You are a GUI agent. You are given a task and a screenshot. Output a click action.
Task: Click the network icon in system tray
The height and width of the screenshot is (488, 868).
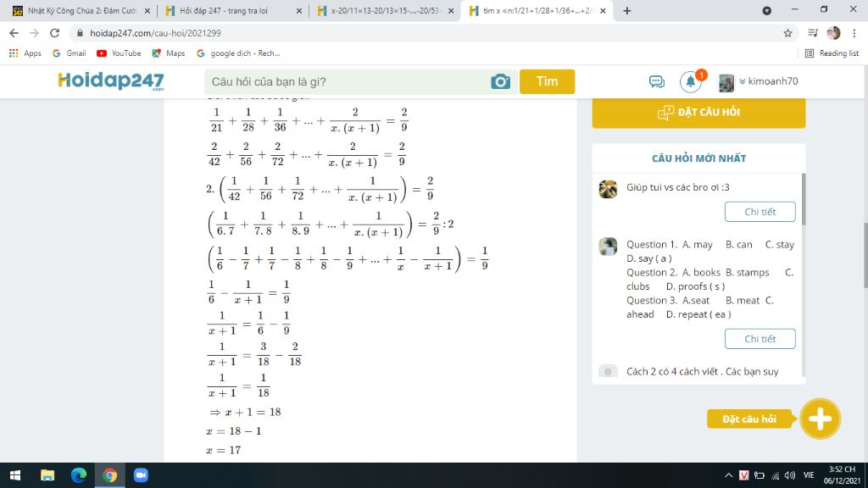click(x=776, y=475)
